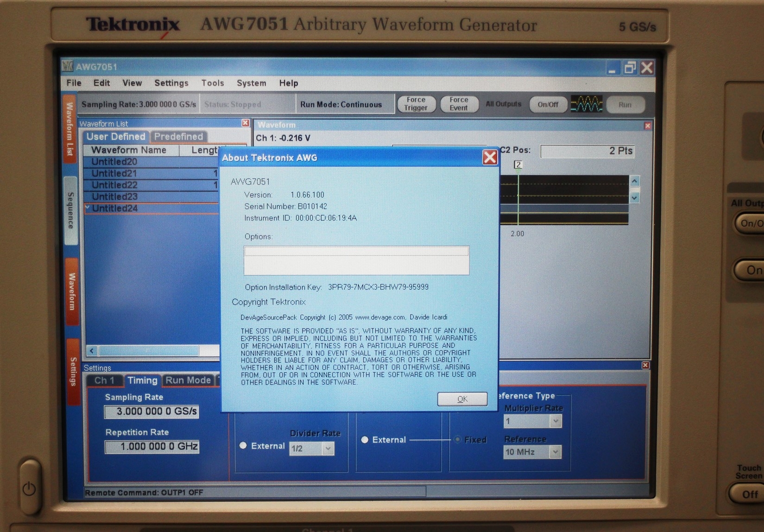Open the System menu
The image size is (764, 532).
pos(252,83)
